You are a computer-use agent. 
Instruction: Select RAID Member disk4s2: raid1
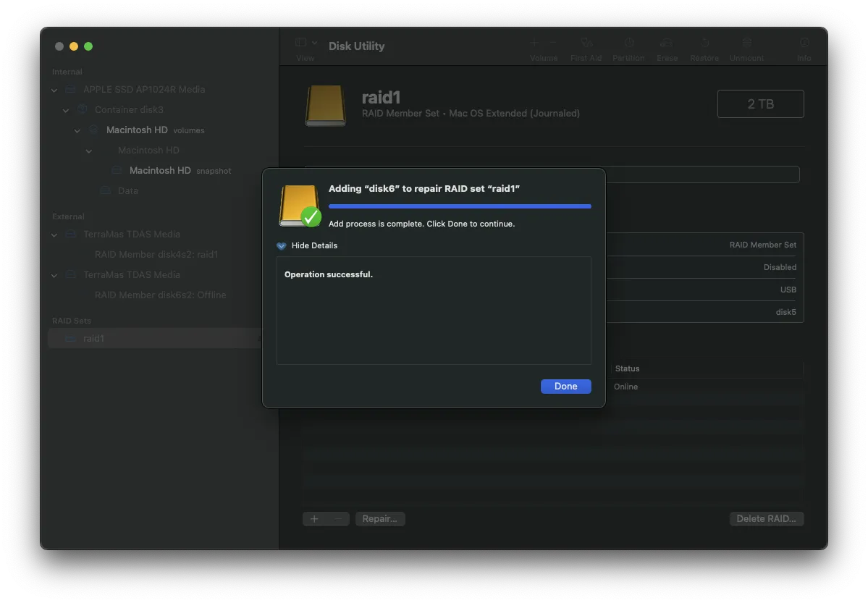(156, 254)
